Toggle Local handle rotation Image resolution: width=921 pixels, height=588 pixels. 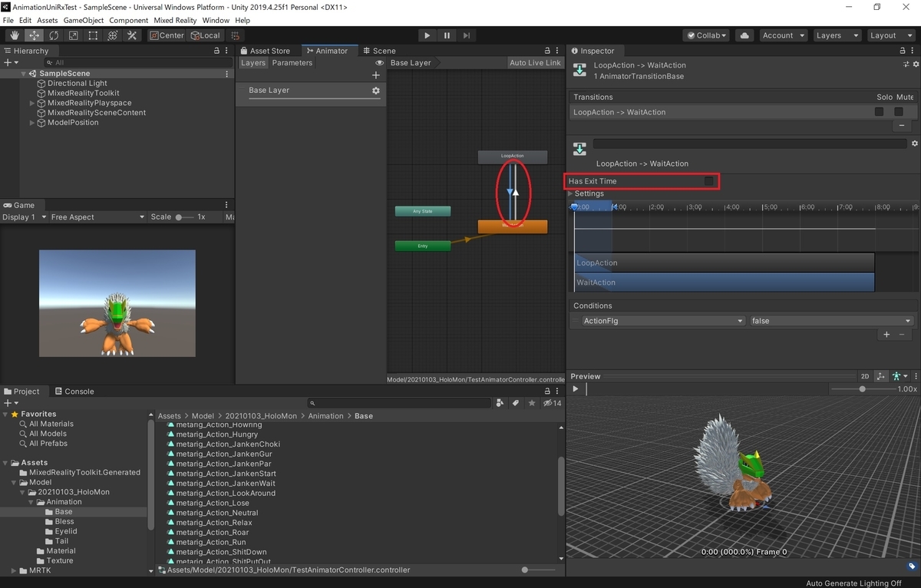[205, 35]
